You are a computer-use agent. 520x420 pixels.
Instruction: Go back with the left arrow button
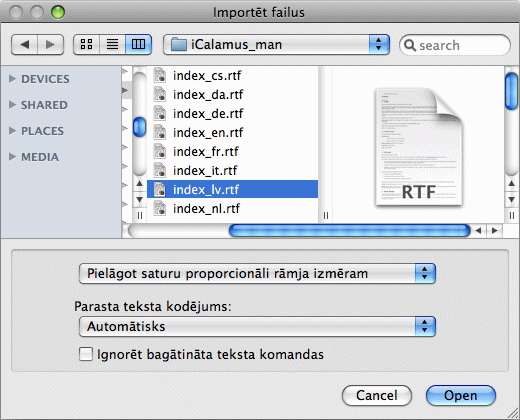click(24, 44)
